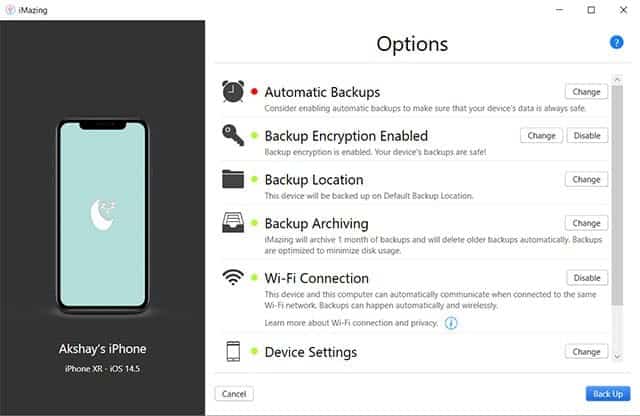This screenshot has width=640, height=416.
Task: Change the Backup Encryption password
Action: point(541,136)
